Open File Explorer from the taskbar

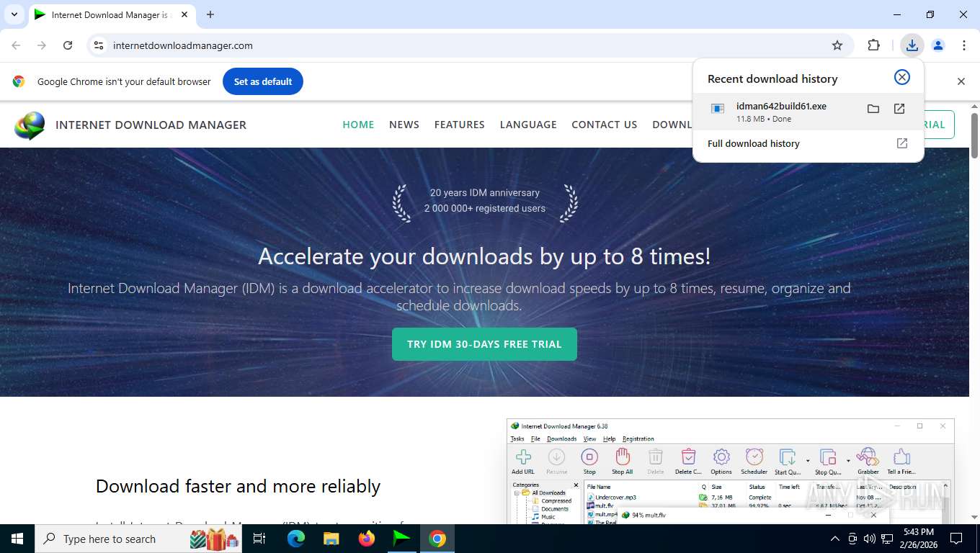click(331, 539)
